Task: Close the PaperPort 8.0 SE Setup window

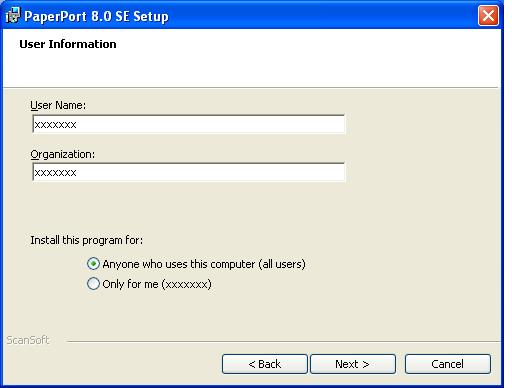Action: coord(488,16)
